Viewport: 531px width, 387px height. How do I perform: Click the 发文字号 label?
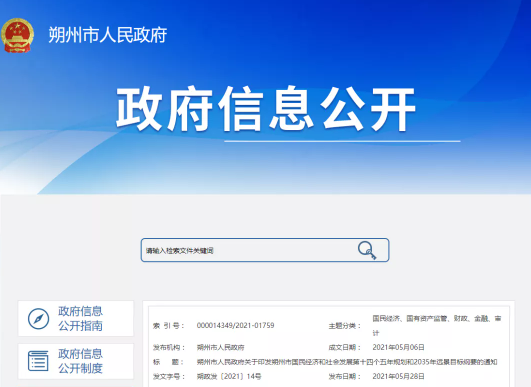pyautogui.click(x=169, y=376)
